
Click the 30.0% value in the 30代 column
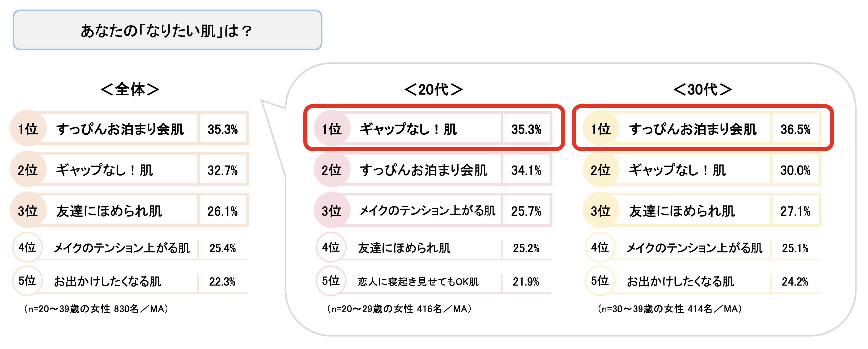(x=795, y=171)
